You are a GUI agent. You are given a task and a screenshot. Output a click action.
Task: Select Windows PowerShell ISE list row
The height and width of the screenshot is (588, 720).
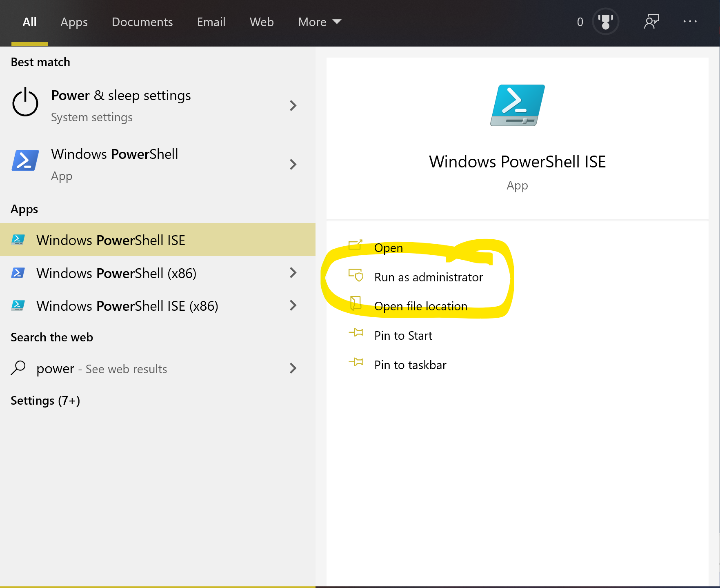coord(158,240)
